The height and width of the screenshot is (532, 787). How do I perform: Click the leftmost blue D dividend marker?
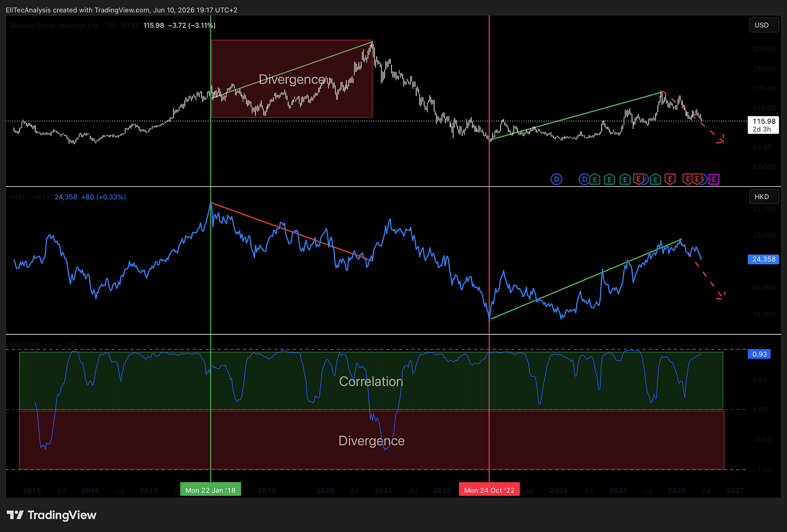tap(556, 179)
